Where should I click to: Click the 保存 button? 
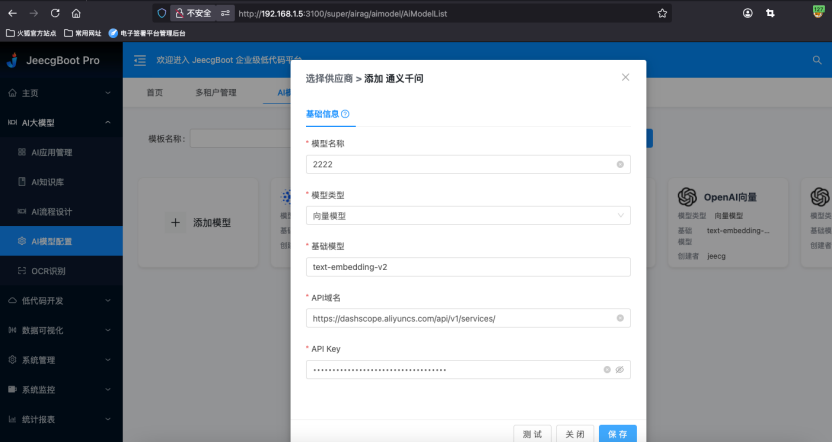click(617, 434)
